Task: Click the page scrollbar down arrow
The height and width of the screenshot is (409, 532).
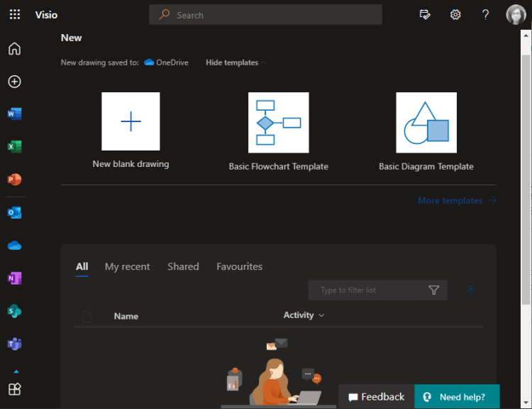Action: pos(526,403)
